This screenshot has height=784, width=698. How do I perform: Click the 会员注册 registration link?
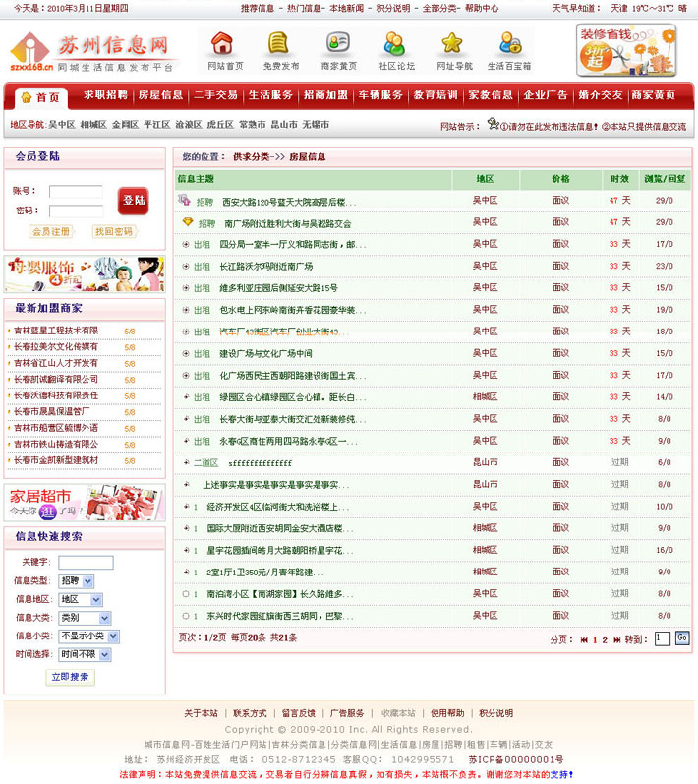point(51,232)
